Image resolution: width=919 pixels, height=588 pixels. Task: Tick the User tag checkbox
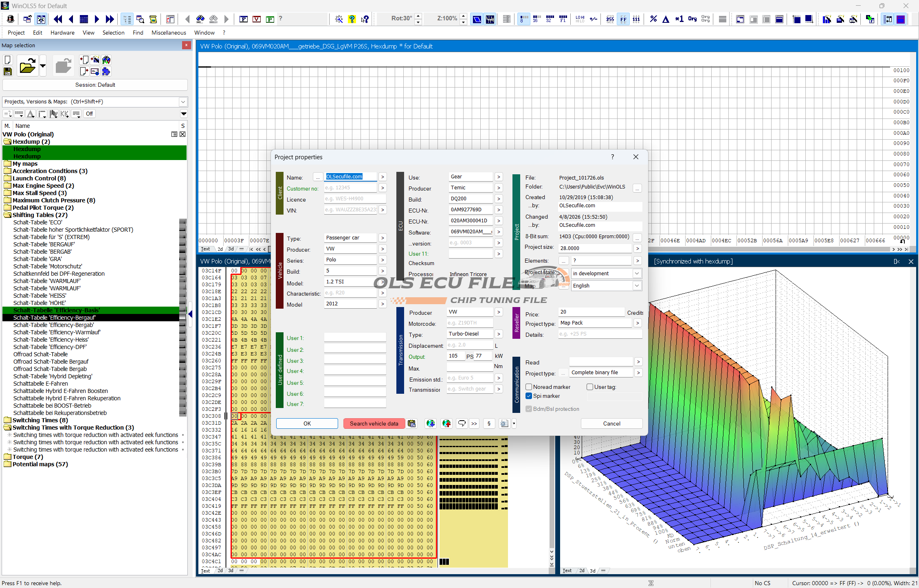tap(589, 387)
